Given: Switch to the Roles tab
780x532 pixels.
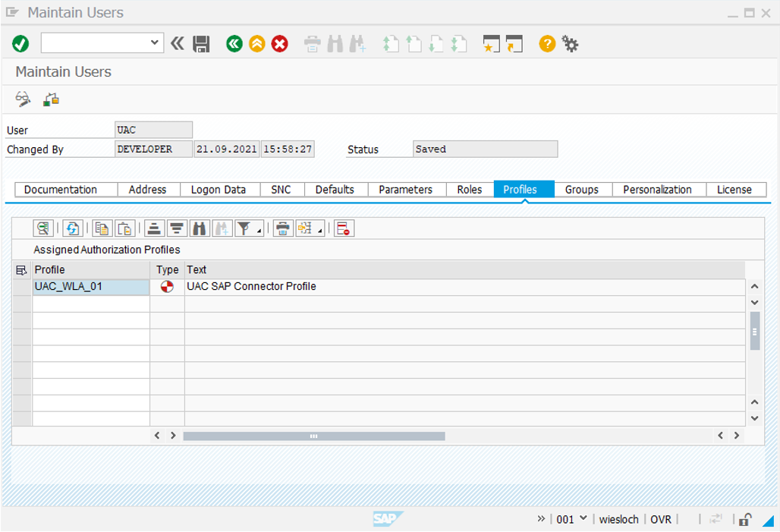Looking at the screenshot, I should pos(469,190).
